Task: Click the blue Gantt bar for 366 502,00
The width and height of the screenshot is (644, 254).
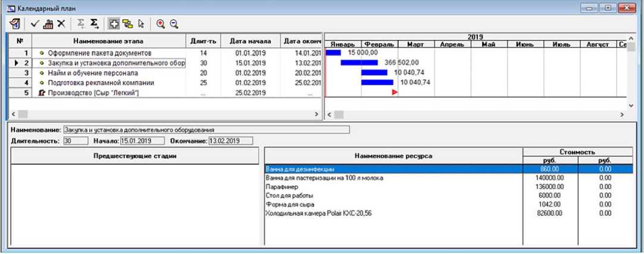Action: point(359,62)
